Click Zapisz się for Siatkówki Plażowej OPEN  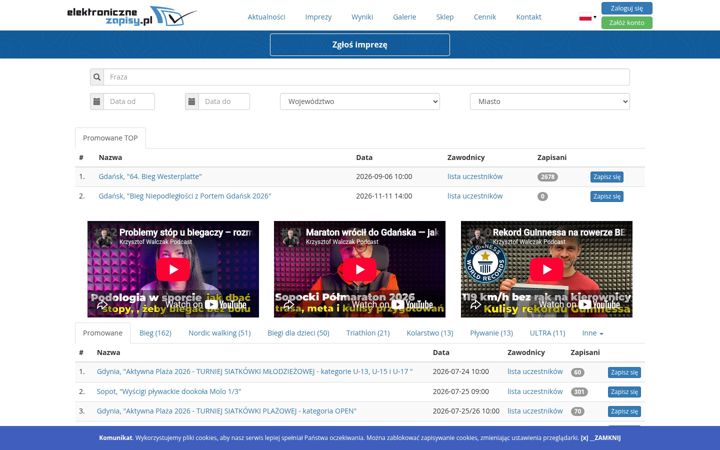tap(624, 411)
